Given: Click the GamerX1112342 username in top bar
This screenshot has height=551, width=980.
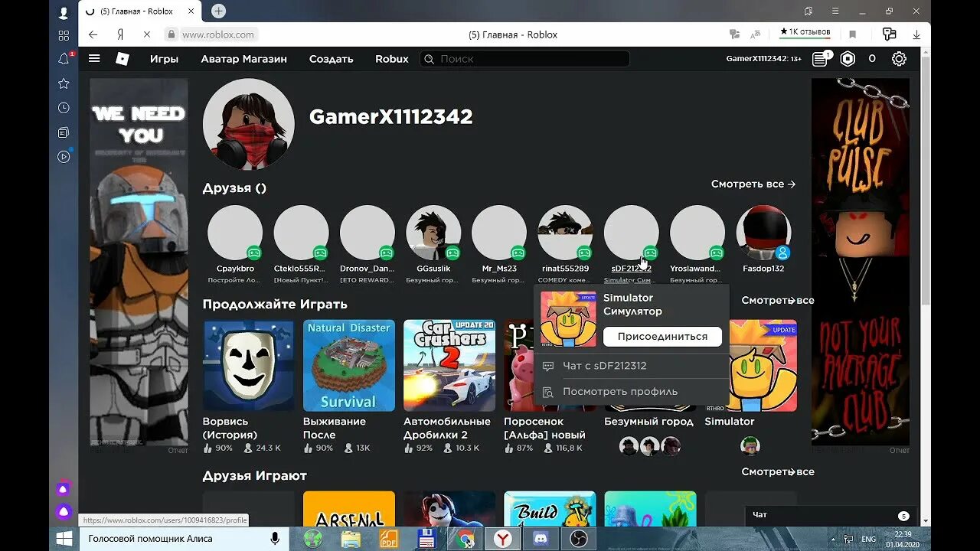Looking at the screenshot, I should point(763,59).
